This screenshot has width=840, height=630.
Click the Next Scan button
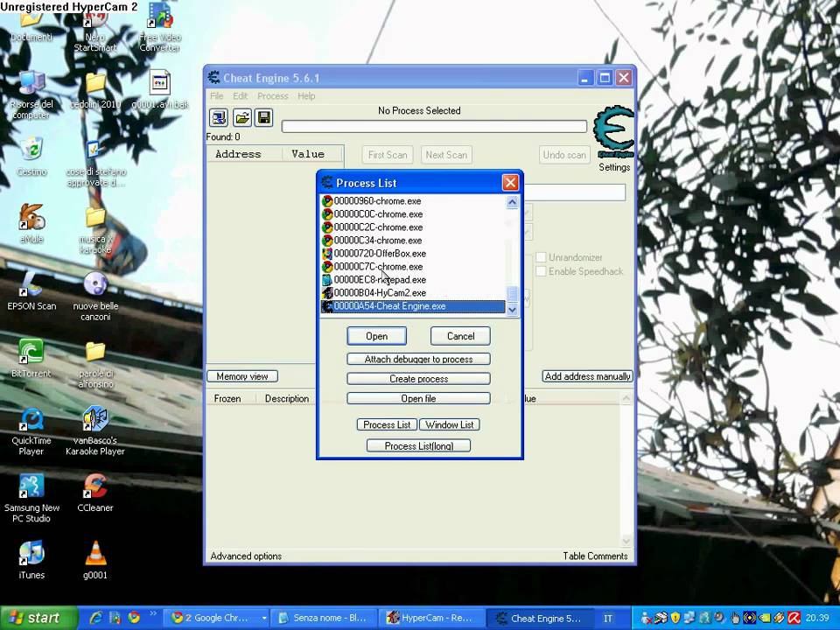point(446,155)
